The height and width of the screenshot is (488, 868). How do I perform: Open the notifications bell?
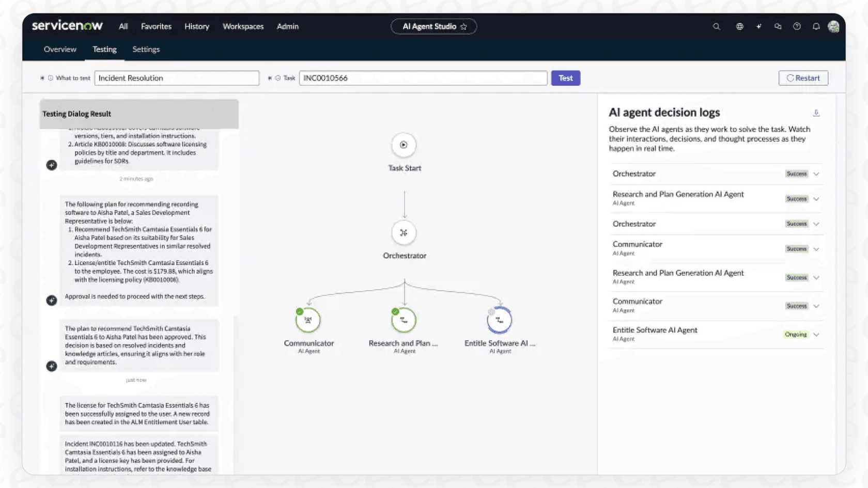[x=816, y=26]
